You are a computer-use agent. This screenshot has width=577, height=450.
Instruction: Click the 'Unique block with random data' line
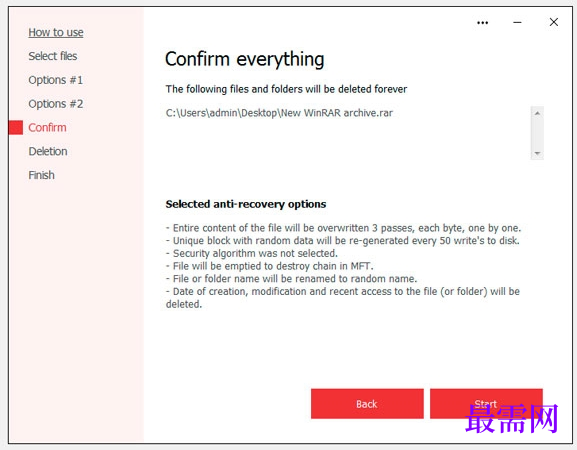343,241
